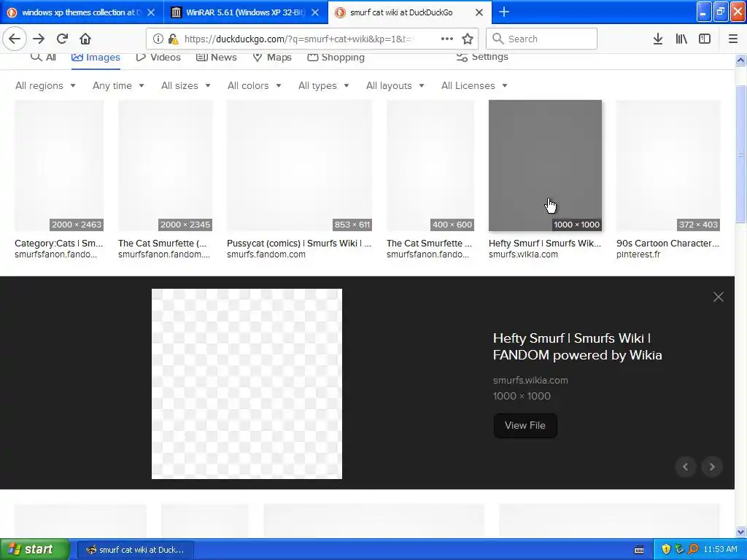Image resolution: width=747 pixels, height=560 pixels.
Task: Click the page scroll-down arrow
Action: 740,532
